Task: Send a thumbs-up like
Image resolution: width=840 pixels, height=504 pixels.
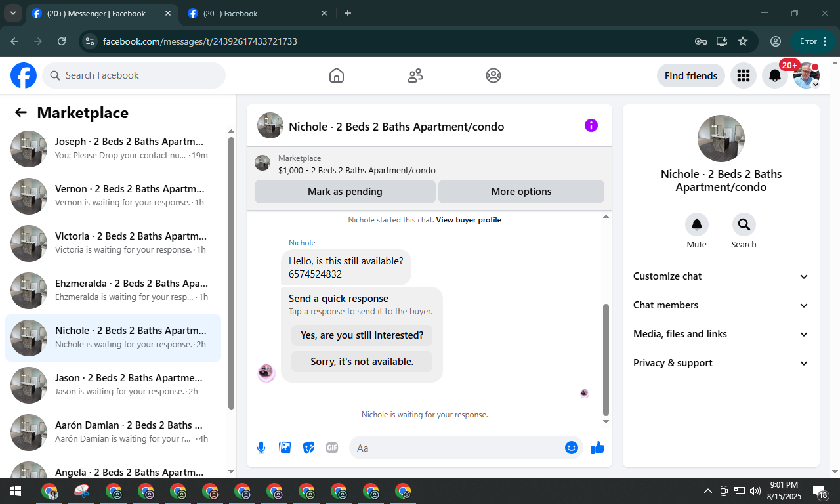Action: tap(598, 448)
